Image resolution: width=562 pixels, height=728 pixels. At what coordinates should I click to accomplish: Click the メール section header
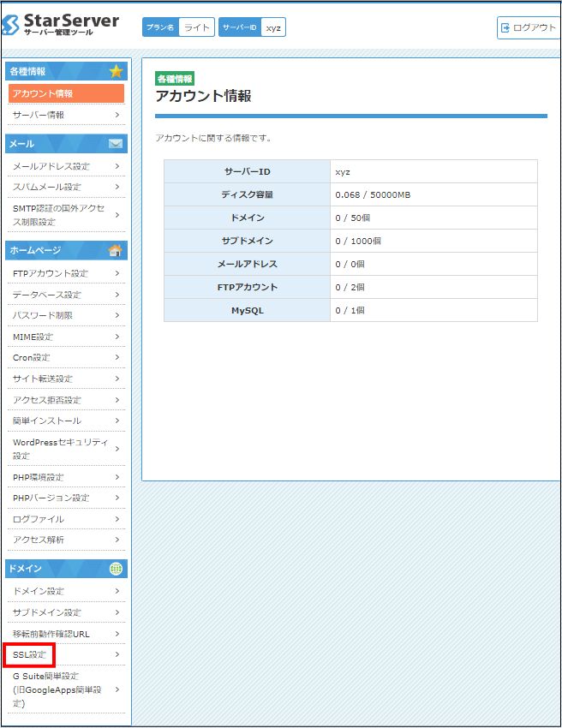67,144
